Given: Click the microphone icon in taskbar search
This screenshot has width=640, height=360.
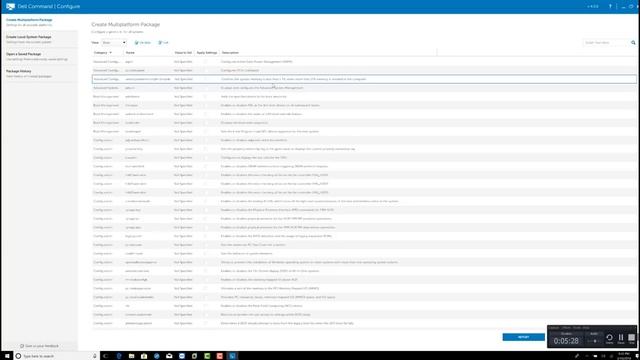Looking at the screenshot, I should (94, 356).
